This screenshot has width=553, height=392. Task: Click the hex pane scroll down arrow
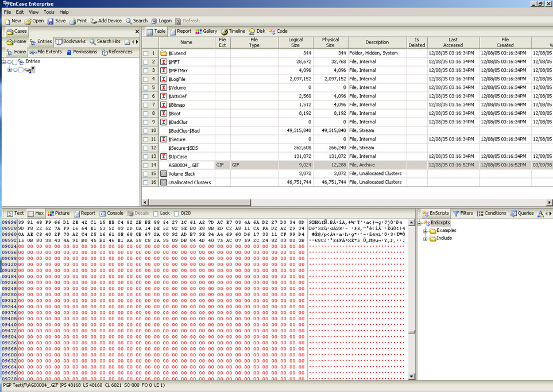(411, 377)
